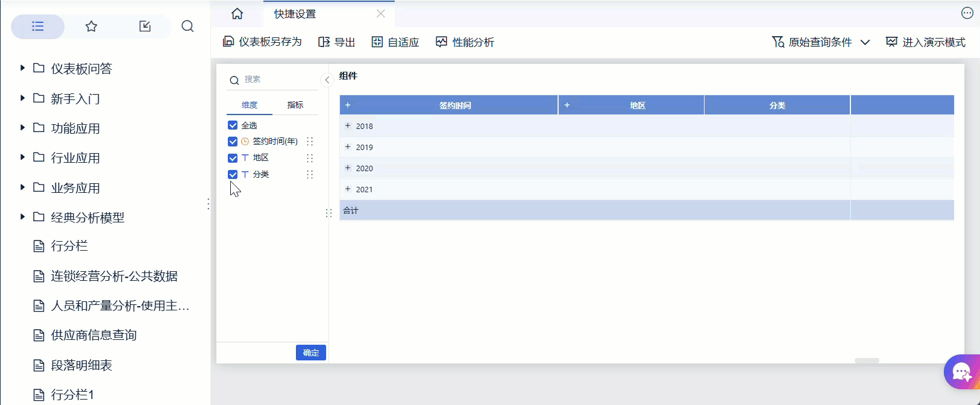Expand the 仪表板问答 folder
This screenshot has height=405, width=980.
click(x=22, y=68)
